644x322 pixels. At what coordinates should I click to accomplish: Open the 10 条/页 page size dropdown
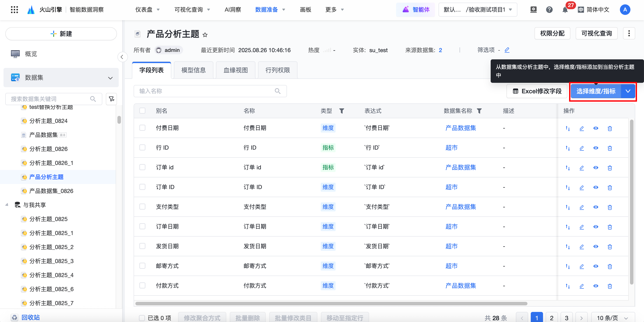[x=612, y=318]
